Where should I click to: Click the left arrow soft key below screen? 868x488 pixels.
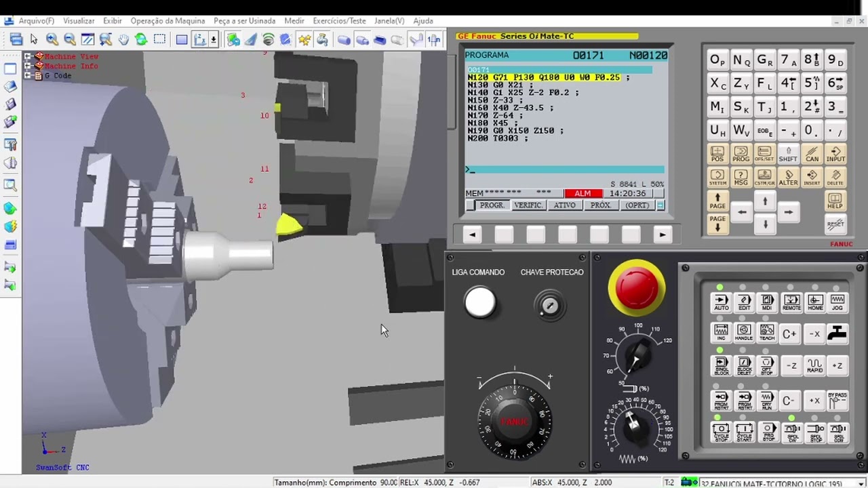472,235
